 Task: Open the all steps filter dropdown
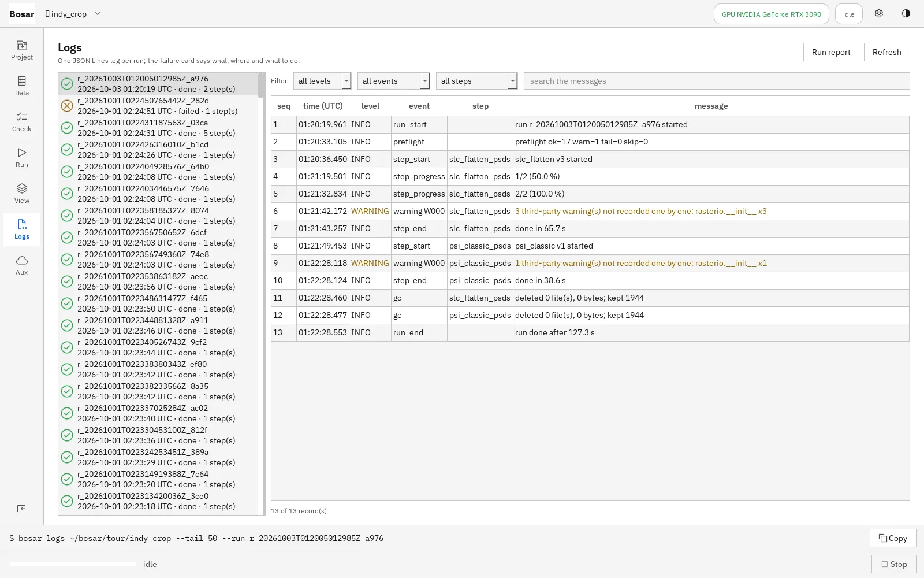tap(476, 81)
